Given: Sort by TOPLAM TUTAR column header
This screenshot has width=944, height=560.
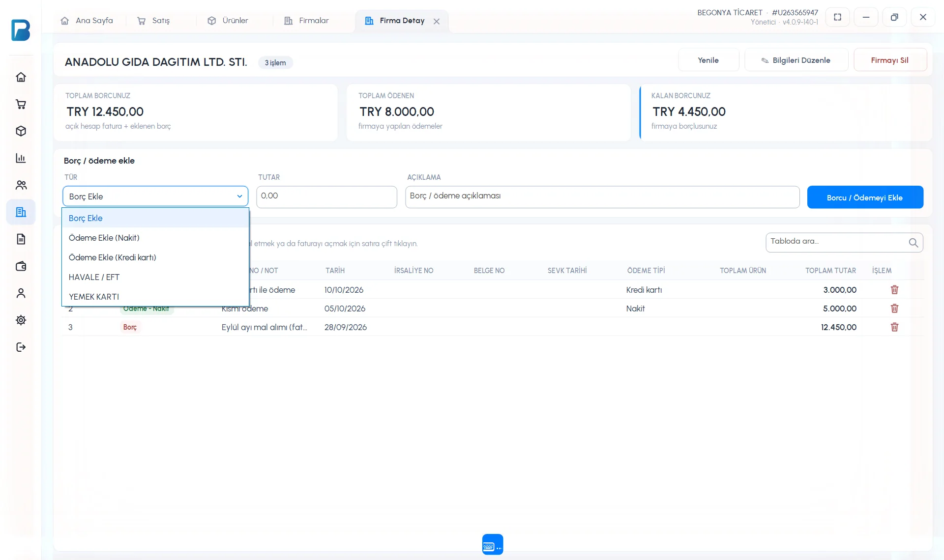Looking at the screenshot, I should [x=830, y=271].
